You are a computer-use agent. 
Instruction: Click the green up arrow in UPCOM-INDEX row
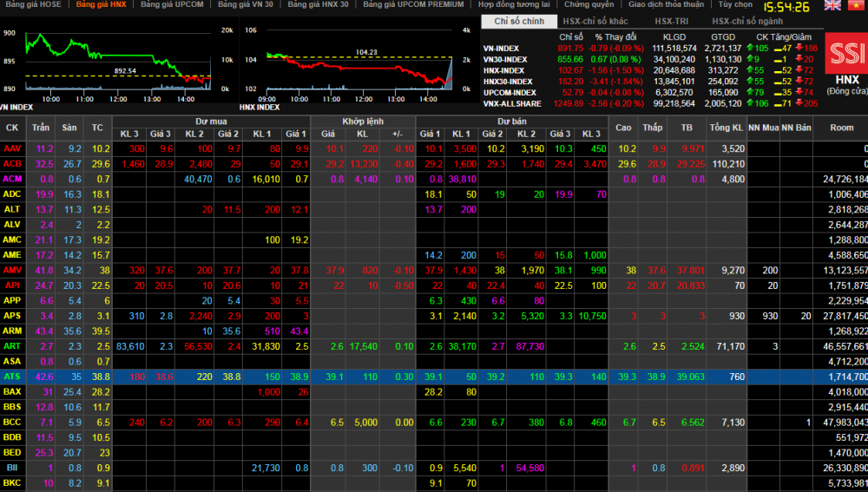748,92
